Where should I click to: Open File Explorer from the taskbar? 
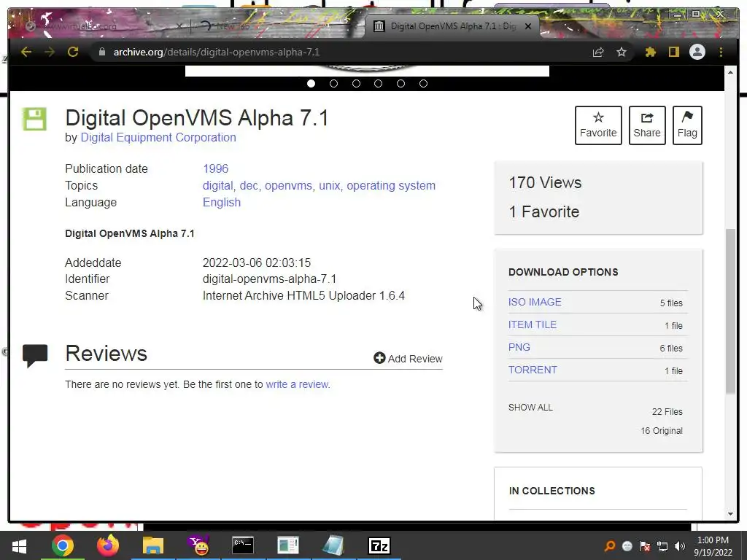click(x=153, y=545)
